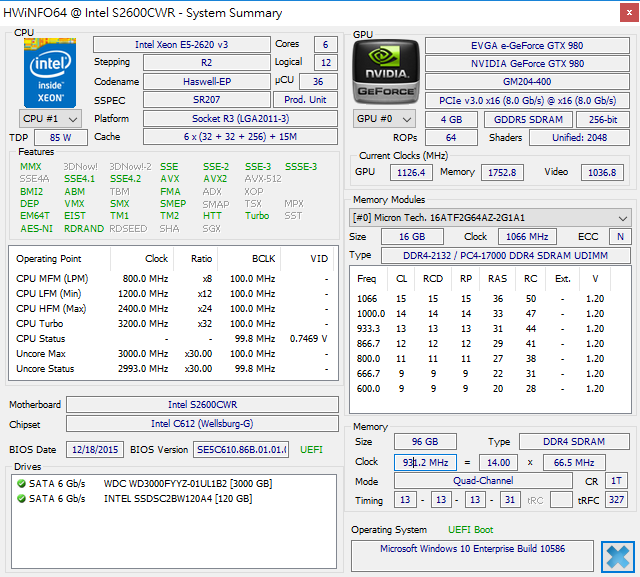This screenshot has height=577, width=640.
Task: Click green status icon for WDC WD3000FYYZ drive
Action: click(21, 484)
